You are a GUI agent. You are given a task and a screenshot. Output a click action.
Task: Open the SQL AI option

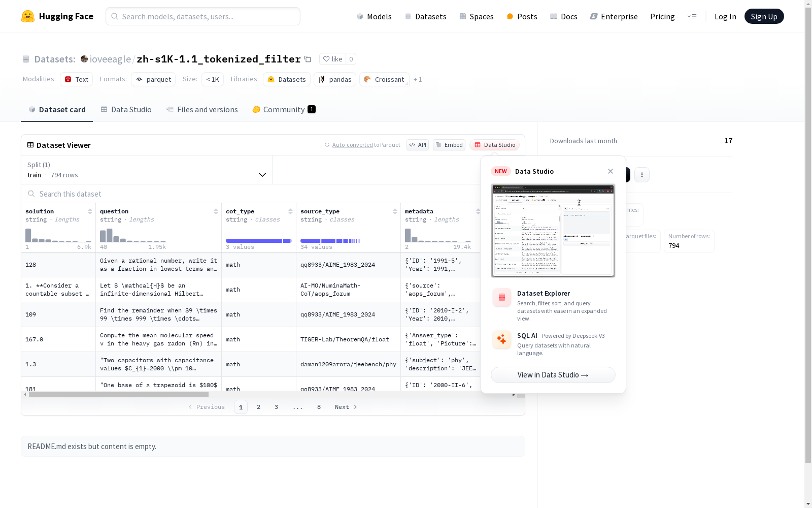553,344
